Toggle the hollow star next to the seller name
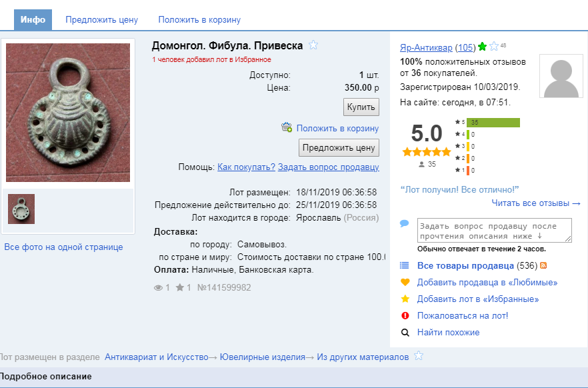 click(493, 47)
